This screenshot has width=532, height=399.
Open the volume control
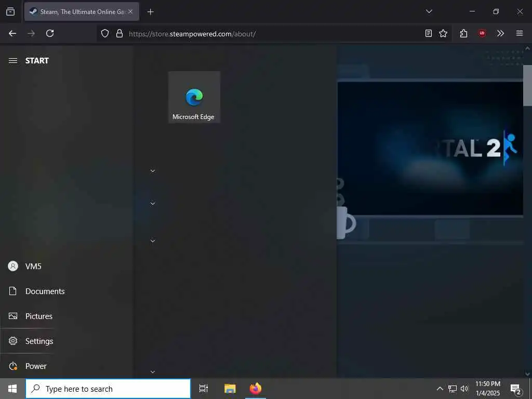464,389
